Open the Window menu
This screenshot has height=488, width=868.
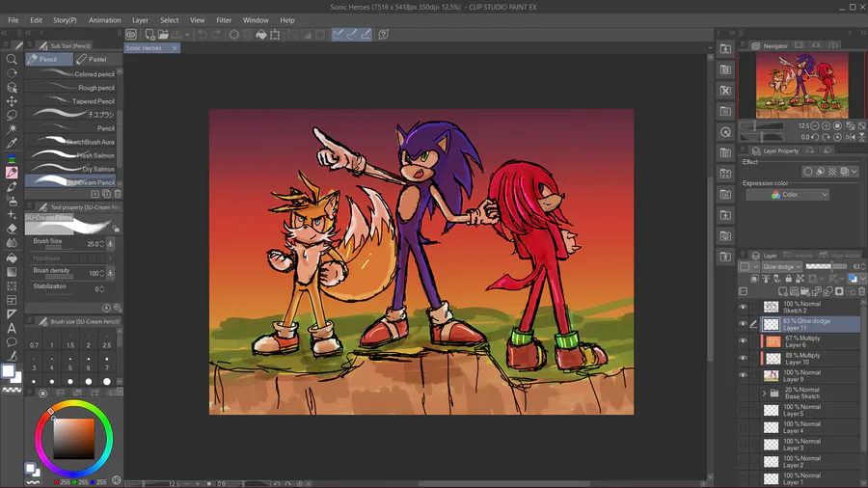(x=256, y=20)
